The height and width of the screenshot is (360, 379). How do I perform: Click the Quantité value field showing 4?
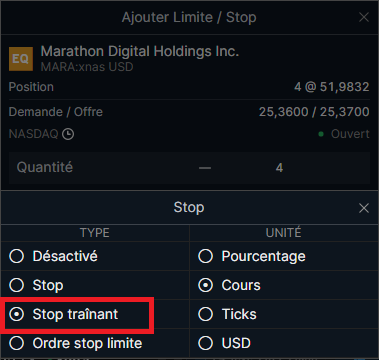pos(279,168)
